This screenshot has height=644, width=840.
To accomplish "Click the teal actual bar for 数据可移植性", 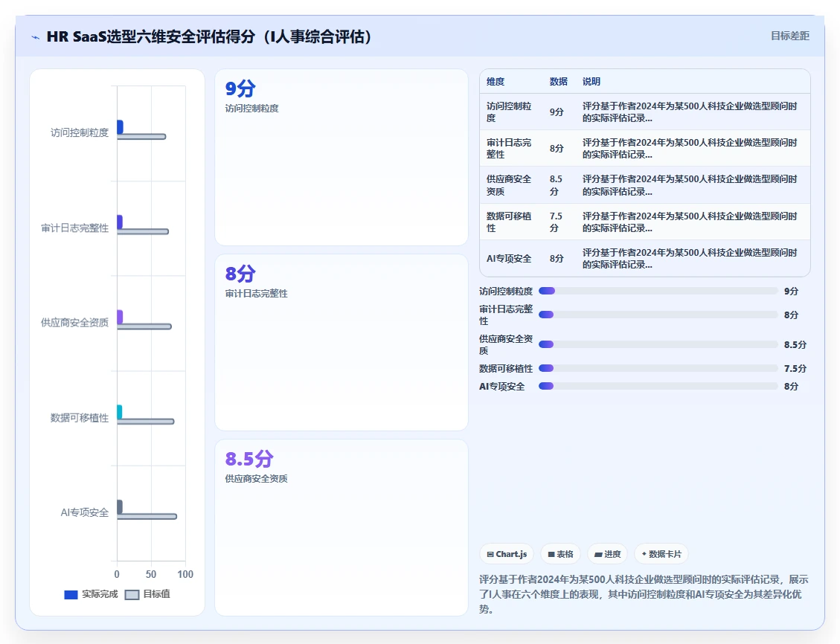I will pos(120,412).
